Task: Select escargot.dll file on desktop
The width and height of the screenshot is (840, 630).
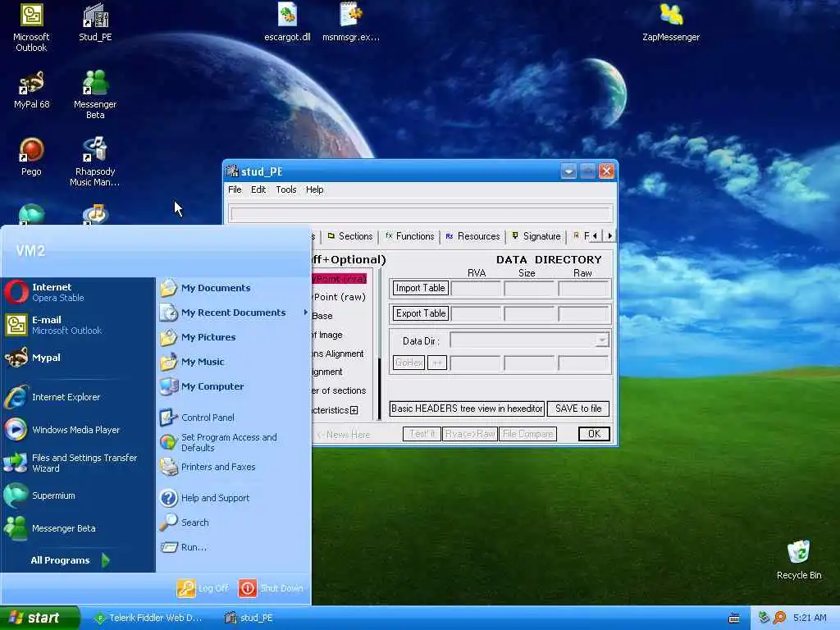Action: click(287, 22)
